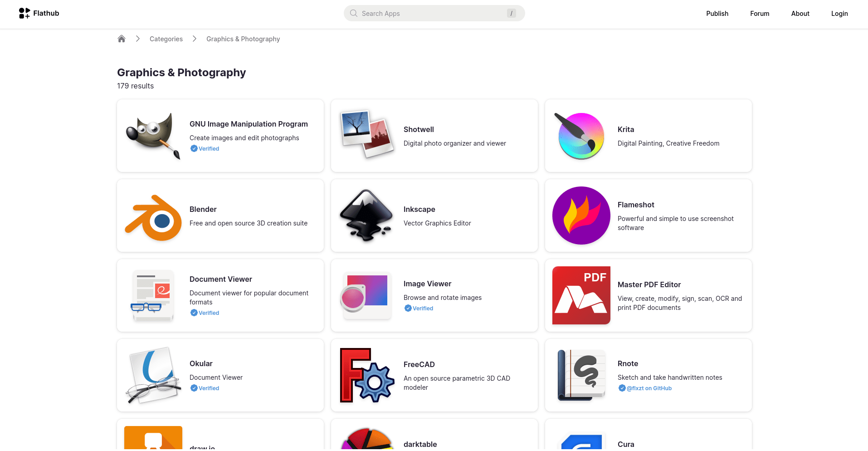Click the Login menu item
The height and width of the screenshot is (451, 868).
tap(839, 14)
